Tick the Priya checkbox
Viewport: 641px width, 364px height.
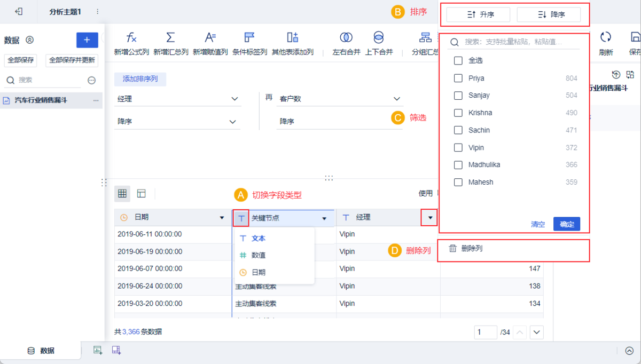[x=458, y=78]
